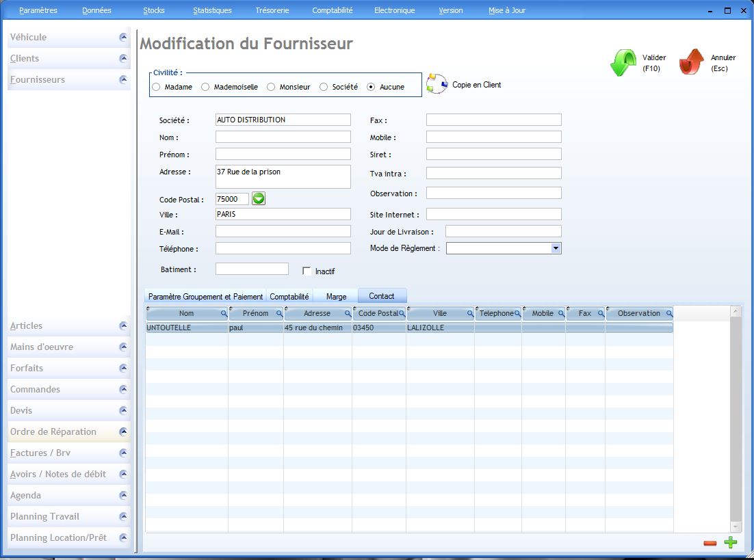Click the search icon in Ville column header
The image size is (754, 560).
pos(470,313)
